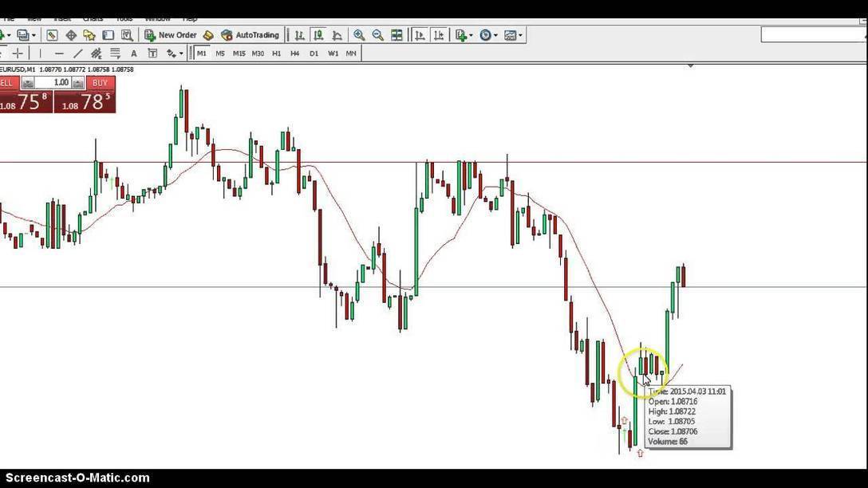Select the Arrows drawing tool
The width and height of the screenshot is (868, 488).
click(x=171, y=53)
